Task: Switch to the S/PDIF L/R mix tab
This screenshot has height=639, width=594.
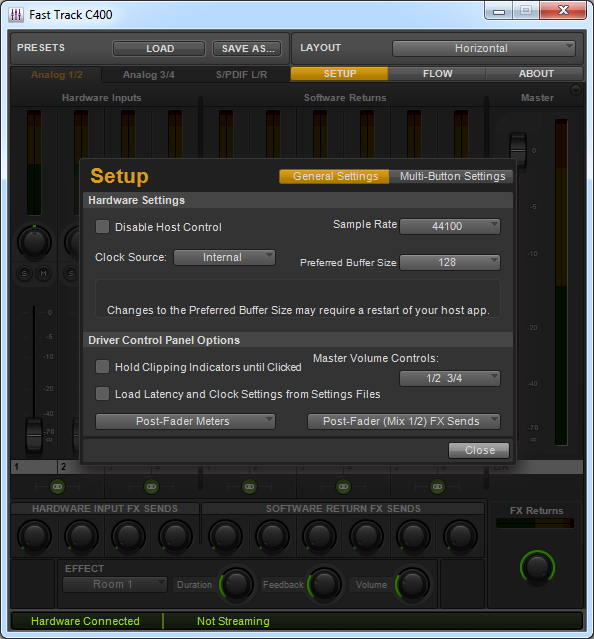Action: point(242,75)
